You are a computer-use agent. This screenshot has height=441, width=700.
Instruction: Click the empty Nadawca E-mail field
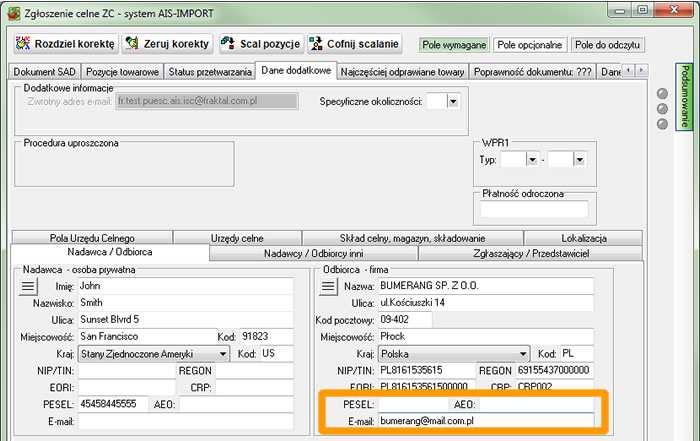click(x=186, y=421)
